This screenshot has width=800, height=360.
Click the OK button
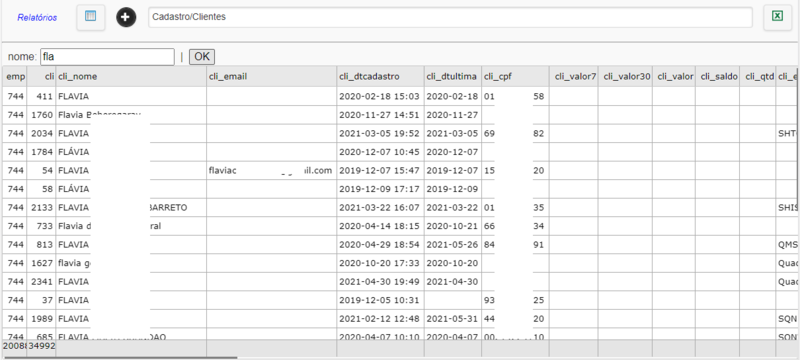pyautogui.click(x=202, y=57)
